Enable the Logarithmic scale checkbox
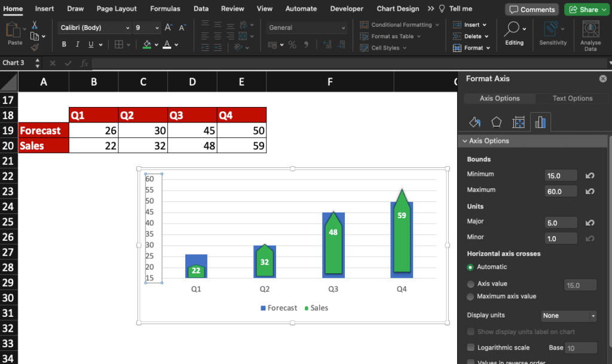This screenshot has height=364, width=612. click(472, 347)
